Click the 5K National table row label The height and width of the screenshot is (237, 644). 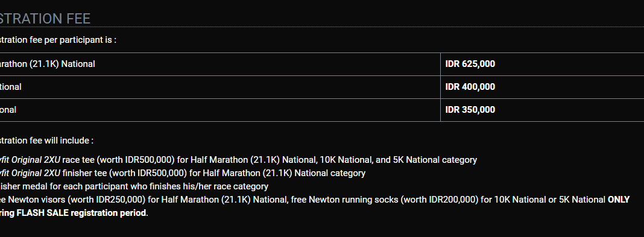[x=8, y=110]
